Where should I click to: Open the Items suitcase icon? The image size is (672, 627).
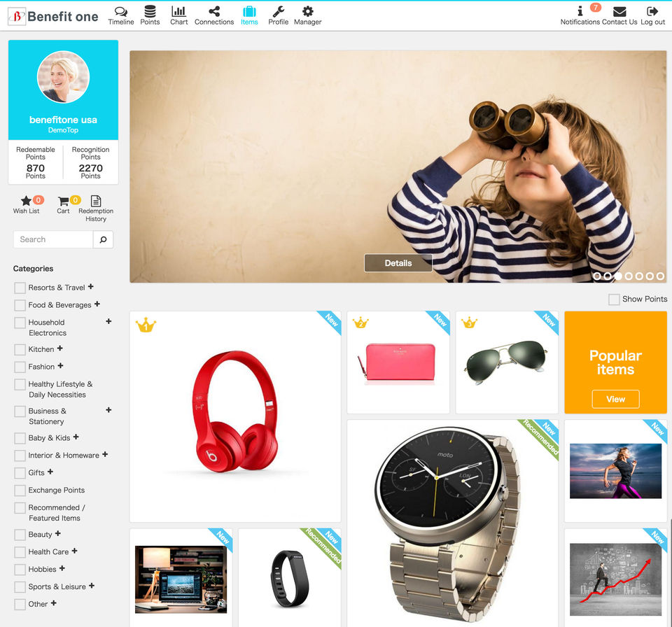tap(249, 11)
